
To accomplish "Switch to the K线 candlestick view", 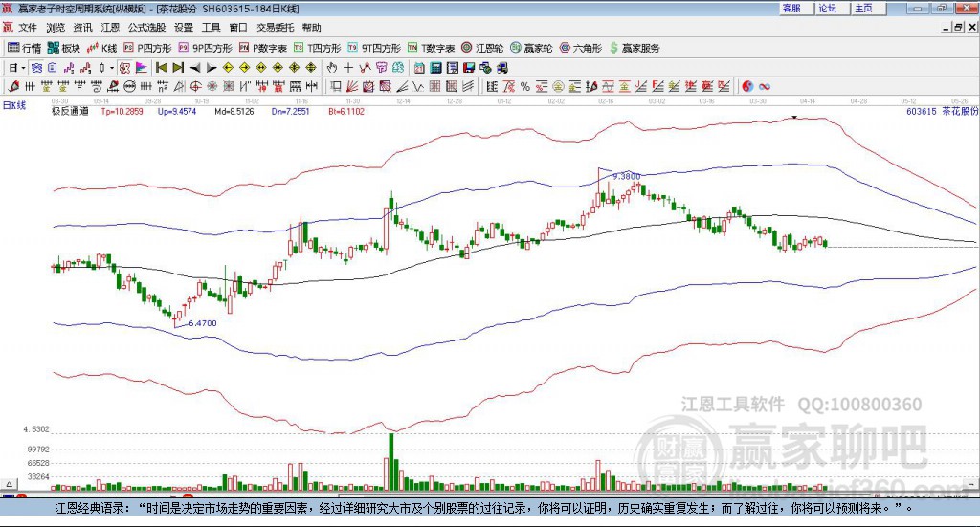I will [101, 48].
